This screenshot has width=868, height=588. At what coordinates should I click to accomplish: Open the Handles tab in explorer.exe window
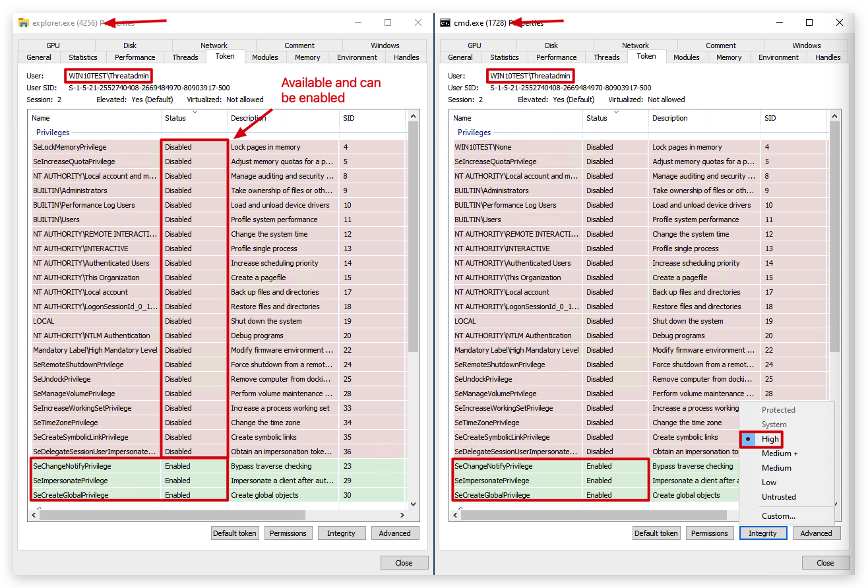click(x=406, y=57)
